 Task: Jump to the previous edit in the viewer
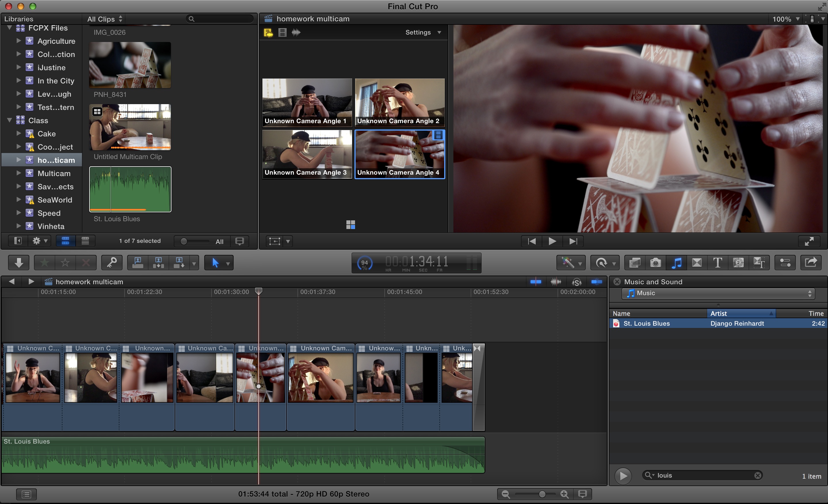tap(532, 241)
